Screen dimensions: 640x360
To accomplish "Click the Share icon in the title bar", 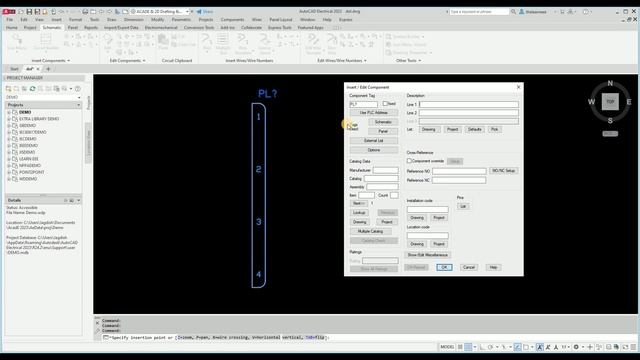I will click(205, 11).
